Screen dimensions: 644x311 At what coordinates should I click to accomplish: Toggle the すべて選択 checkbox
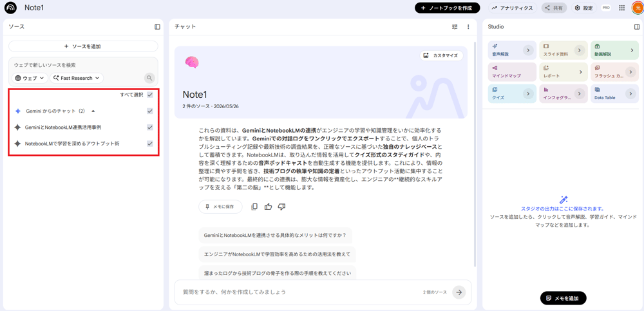point(150,95)
